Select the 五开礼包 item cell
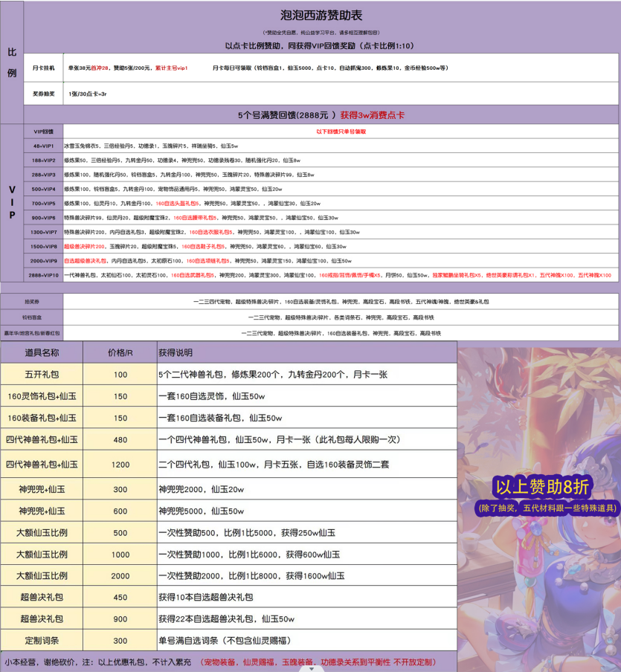 pyautogui.click(x=42, y=375)
